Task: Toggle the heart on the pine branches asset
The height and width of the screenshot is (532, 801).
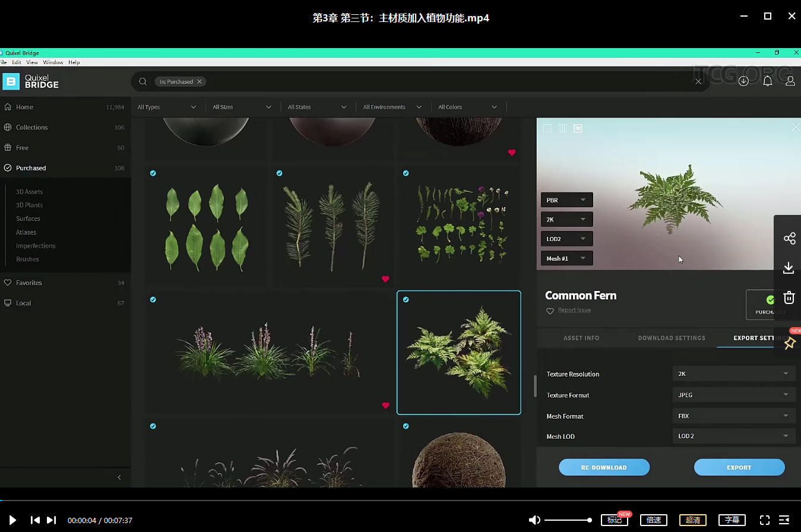Action: 385,279
